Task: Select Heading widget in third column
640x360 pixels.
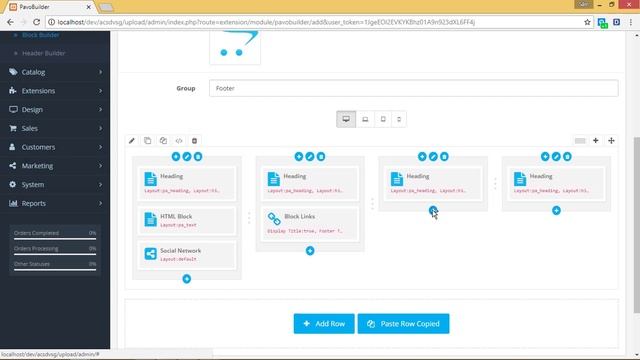Action: click(x=433, y=183)
